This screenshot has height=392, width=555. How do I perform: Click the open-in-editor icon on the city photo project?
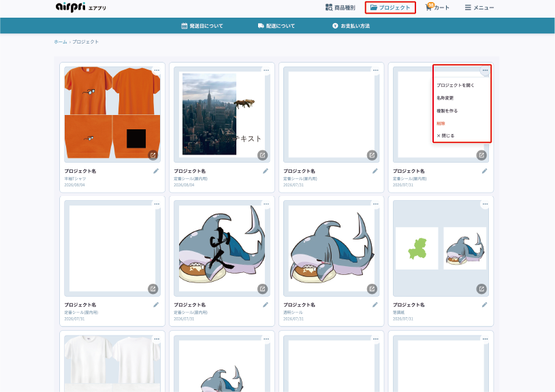[x=262, y=155]
